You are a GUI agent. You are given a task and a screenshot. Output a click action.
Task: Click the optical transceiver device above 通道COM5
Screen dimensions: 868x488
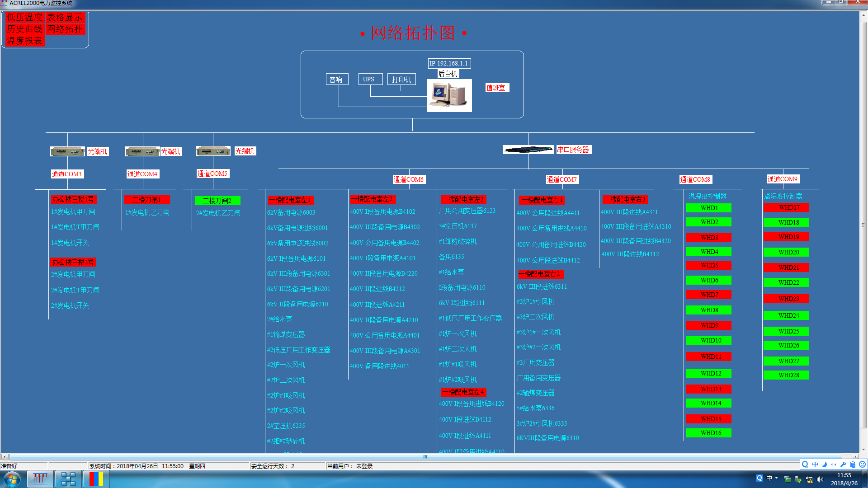coord(213,151)
